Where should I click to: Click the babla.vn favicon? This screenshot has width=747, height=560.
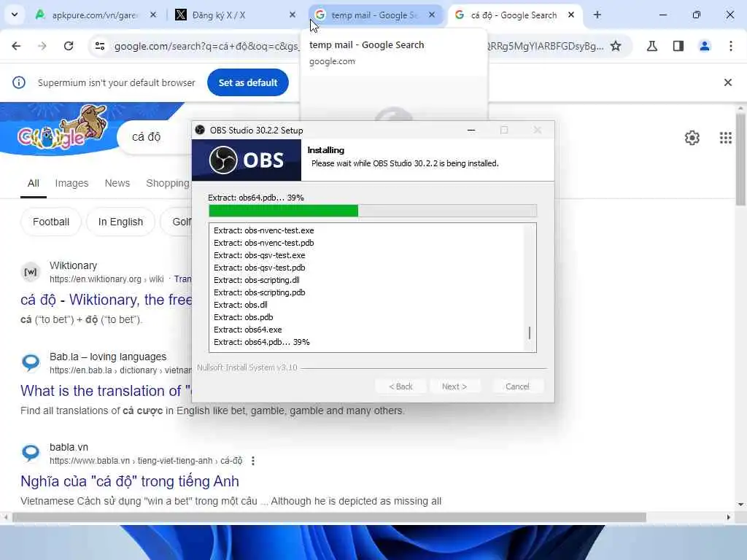click(x=31, y=453)
